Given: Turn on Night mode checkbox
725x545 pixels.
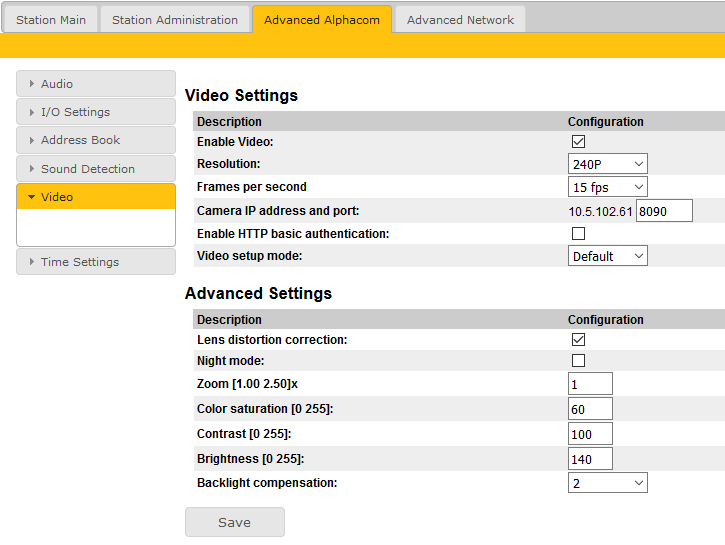Looking at the screenshot, I should [x=578, y=361].
